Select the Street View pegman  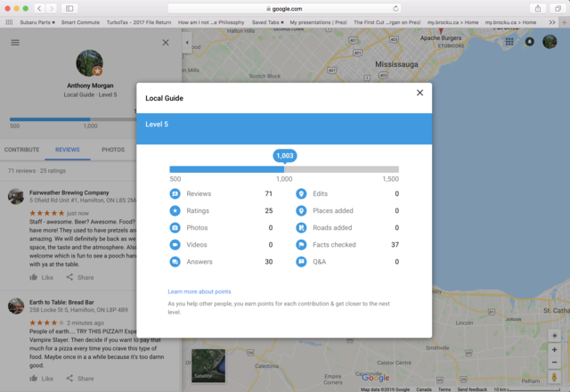[x=554, y=377]
